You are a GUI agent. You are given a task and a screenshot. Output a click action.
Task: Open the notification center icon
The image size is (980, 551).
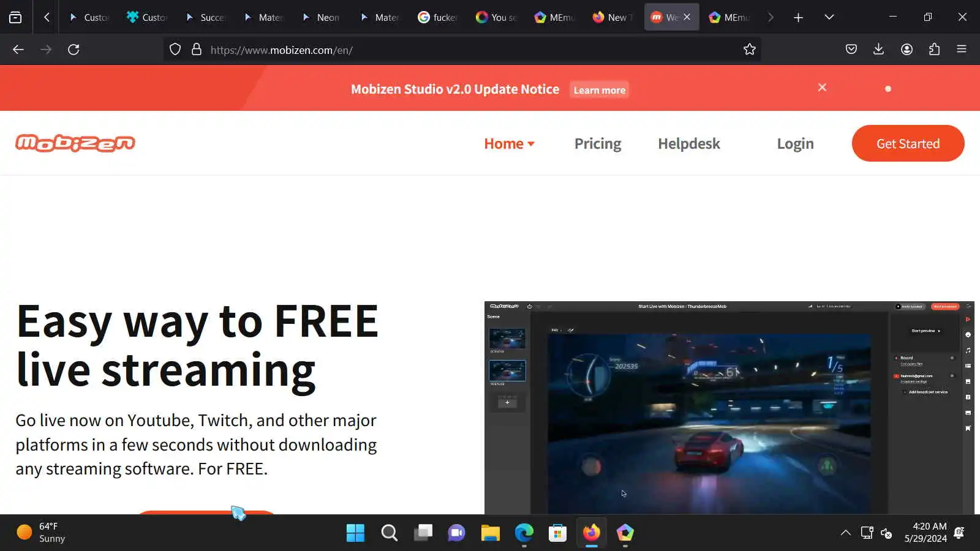click(x=960, y=533)
